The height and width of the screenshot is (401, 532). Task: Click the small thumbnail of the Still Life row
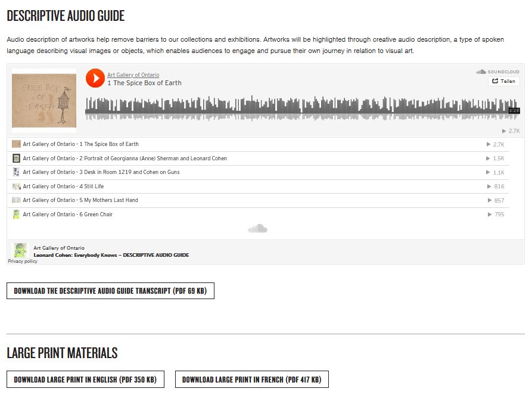coord(16,186)
